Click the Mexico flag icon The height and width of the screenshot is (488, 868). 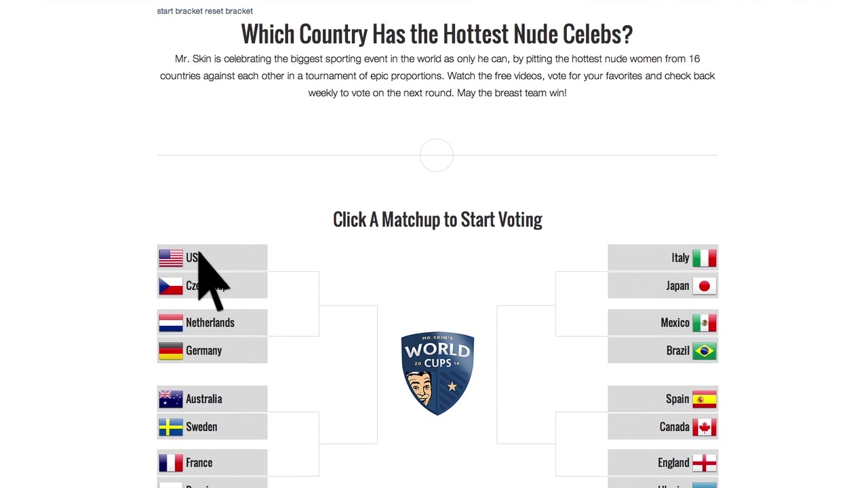(x=705, y=323)
